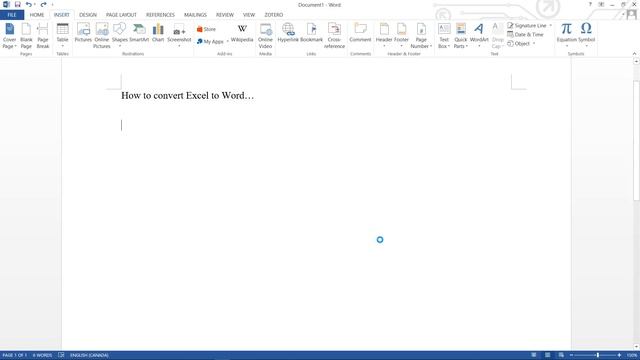Screen dimensions: 640x360
Task: Switch to Read Mode view
Action: tap(534, 356)
